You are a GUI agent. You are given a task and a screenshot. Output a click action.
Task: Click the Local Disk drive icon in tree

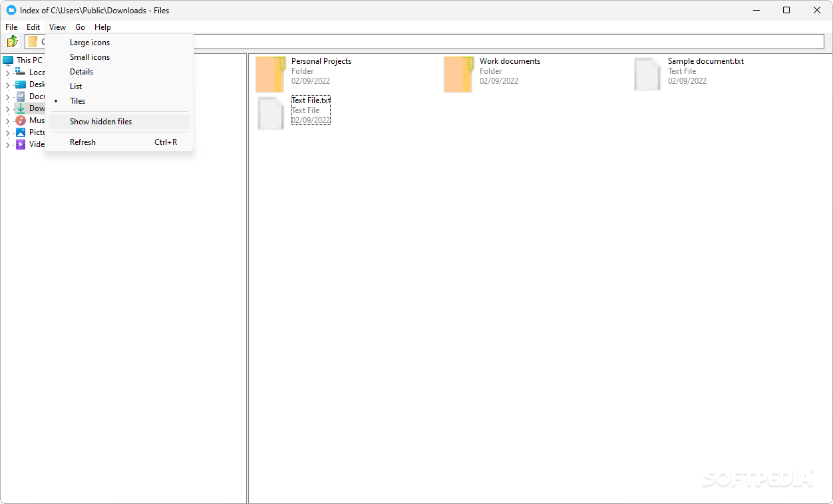(x=21, y=72)
